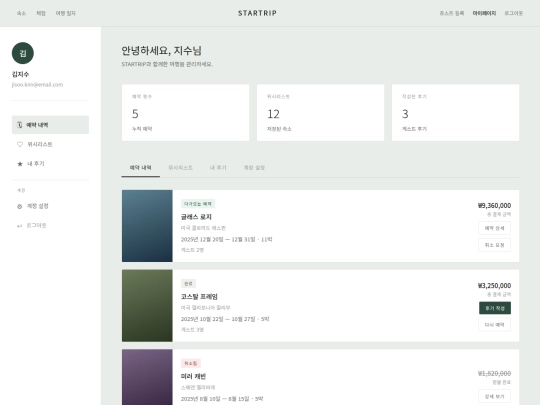This screenshot has width=540, height=405.
Task: Click 호스트 등록 in the header
Action: point(452,13)
